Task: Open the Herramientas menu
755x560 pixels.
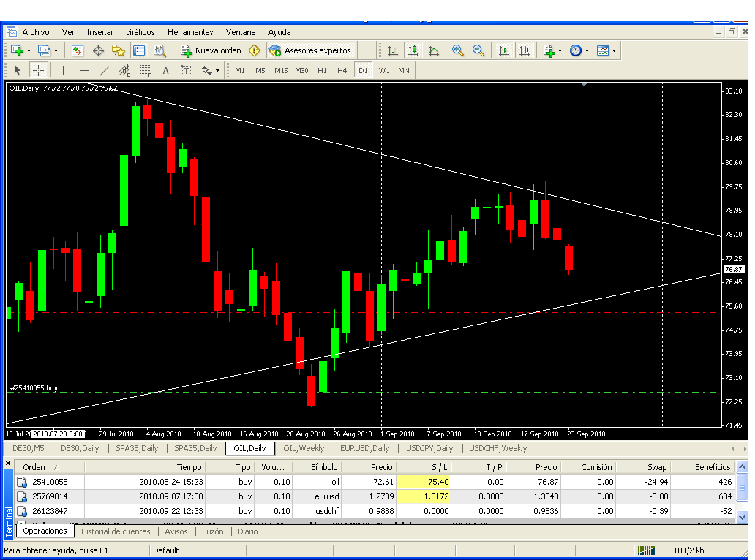Action: 190,32
